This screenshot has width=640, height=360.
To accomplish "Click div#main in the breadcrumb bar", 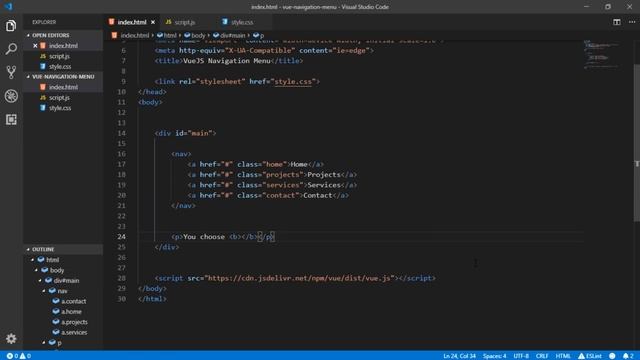I will click(x=232, y=36).
